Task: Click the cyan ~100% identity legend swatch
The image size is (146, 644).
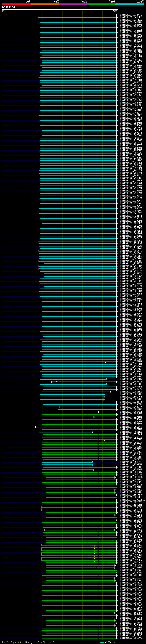Action: 130,4
